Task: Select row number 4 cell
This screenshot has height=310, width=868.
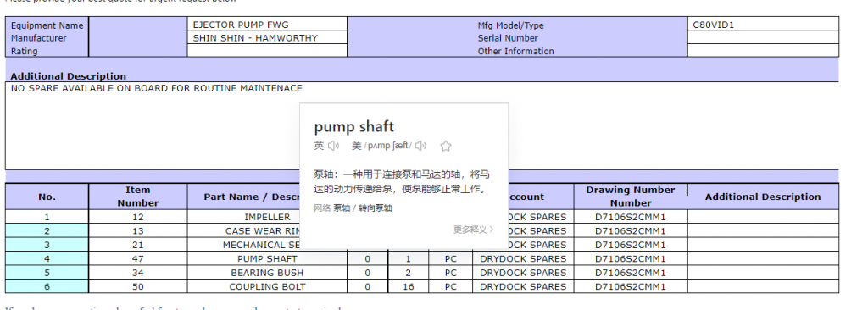Action: click(47, 258)
